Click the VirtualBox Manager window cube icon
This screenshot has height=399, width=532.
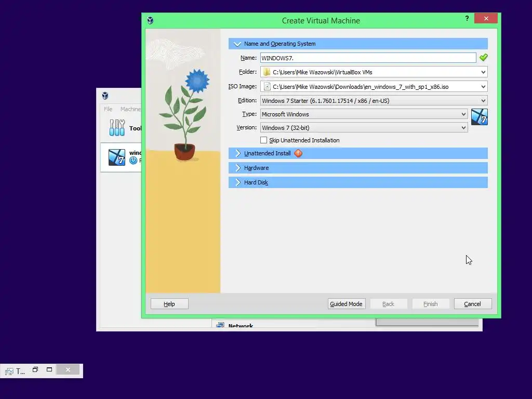[105, 96]
